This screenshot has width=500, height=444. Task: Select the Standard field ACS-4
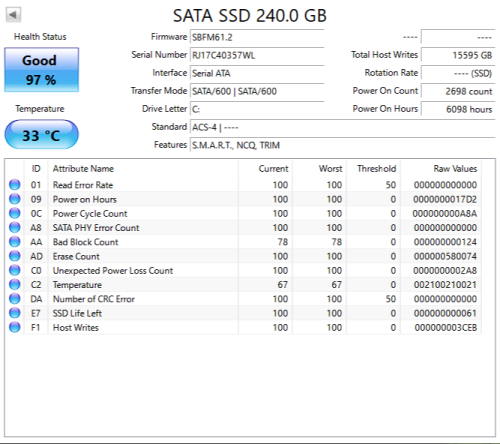[x=342, y=127]
